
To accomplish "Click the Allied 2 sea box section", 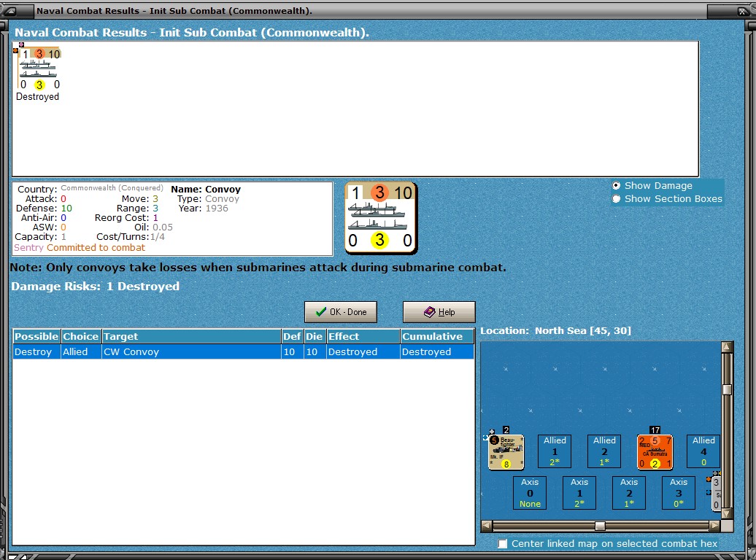I will (x=604, y=451).
